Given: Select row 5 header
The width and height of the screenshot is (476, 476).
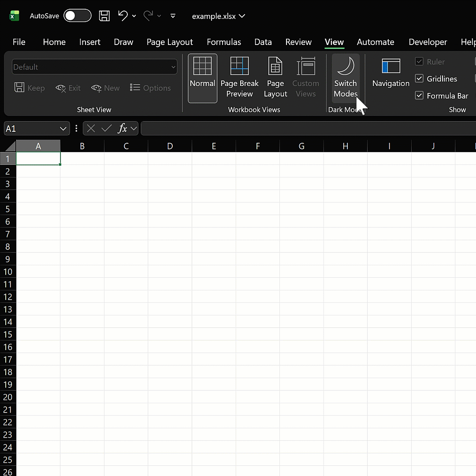Looking at the screenshot, I should 8,209.
